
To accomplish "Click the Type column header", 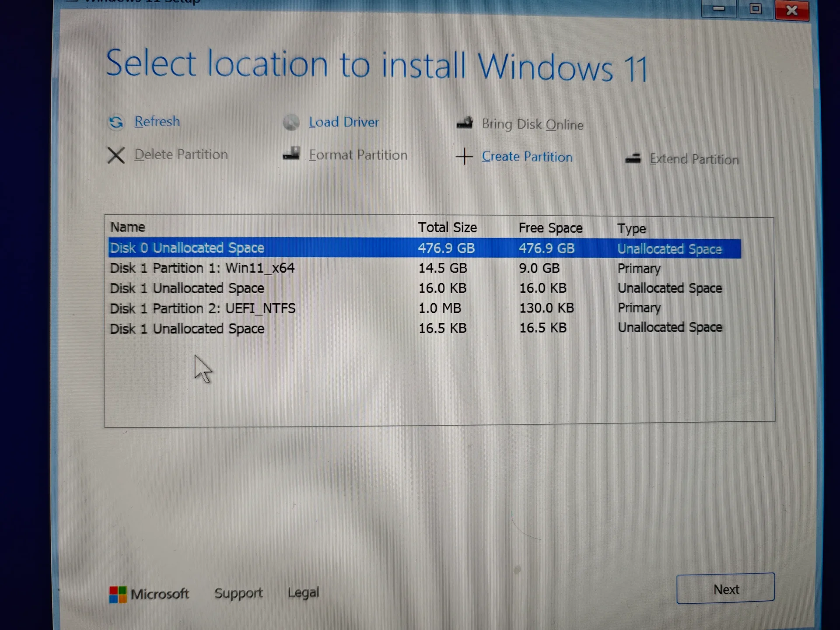I will [x=632, y=229].
